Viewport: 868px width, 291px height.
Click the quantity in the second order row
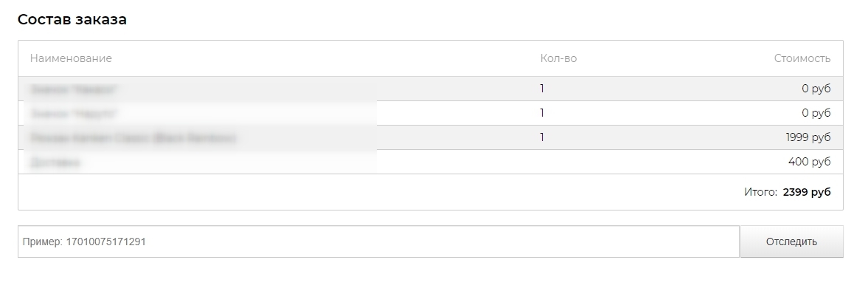pos(542,113)
